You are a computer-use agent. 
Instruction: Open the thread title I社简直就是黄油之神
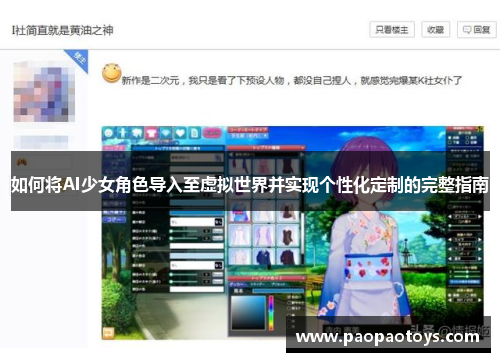[x=62, y=30]
